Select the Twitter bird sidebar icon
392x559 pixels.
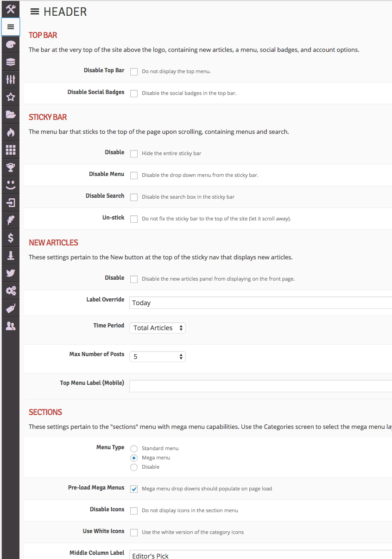click(11, 273)
